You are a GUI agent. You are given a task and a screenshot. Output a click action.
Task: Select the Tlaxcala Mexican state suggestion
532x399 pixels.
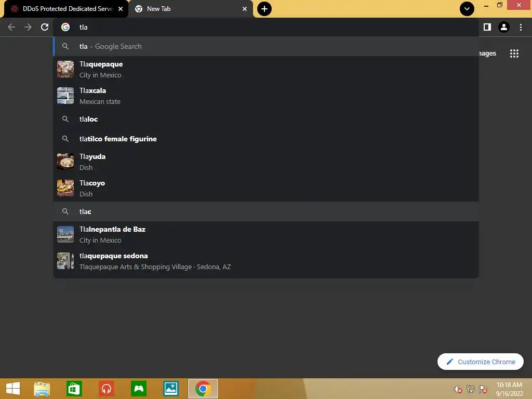266,96
